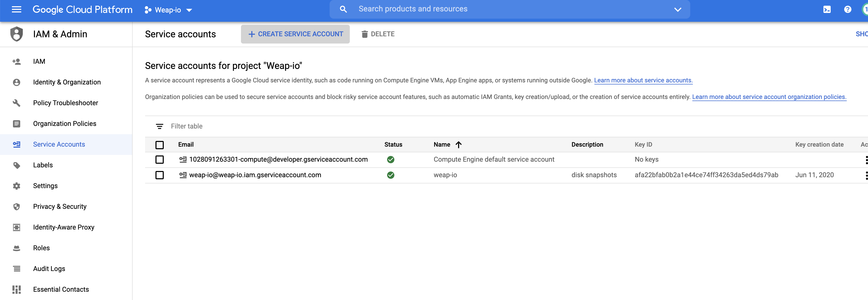Screen dimensions: 868x300
Task: Click the Organization Policies document icon
Action: pos(17,124)
